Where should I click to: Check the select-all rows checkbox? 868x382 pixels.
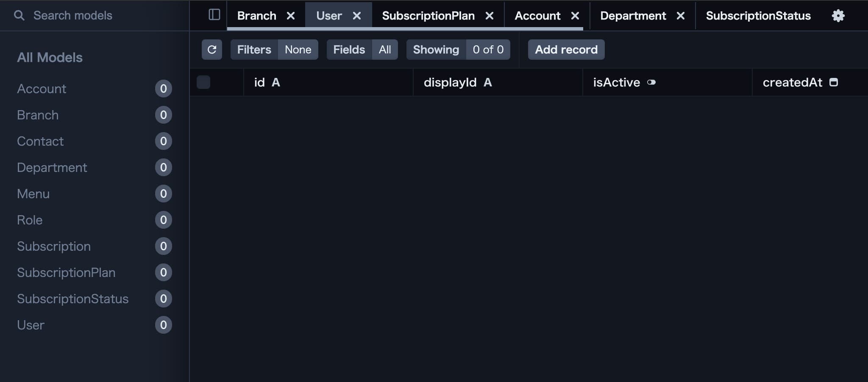203,82
